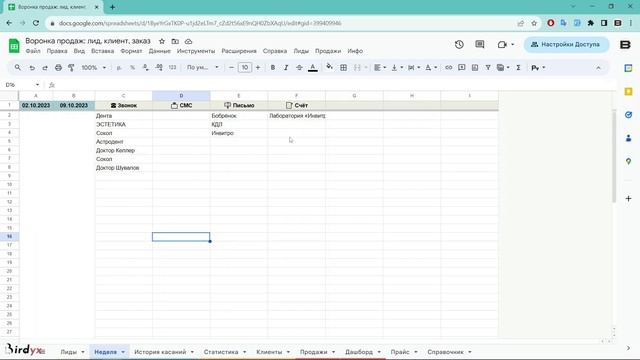
Task: Apply percent number format
Action: (x=132, y=67)
